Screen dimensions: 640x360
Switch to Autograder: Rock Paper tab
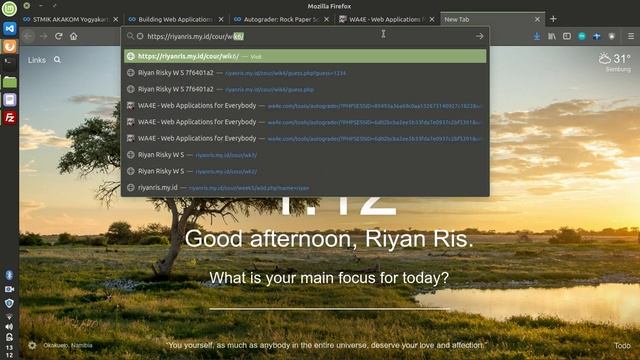281,19
